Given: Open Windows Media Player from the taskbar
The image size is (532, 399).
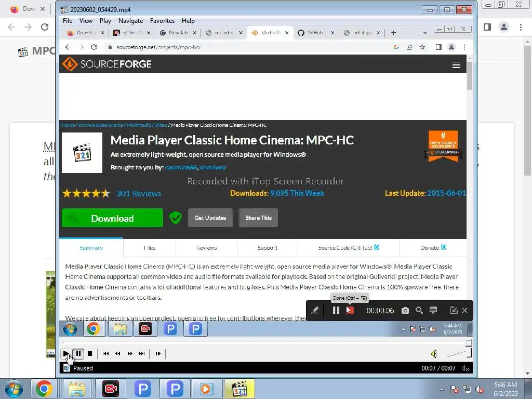Looking at the screenshot, I should click(207, 389).
